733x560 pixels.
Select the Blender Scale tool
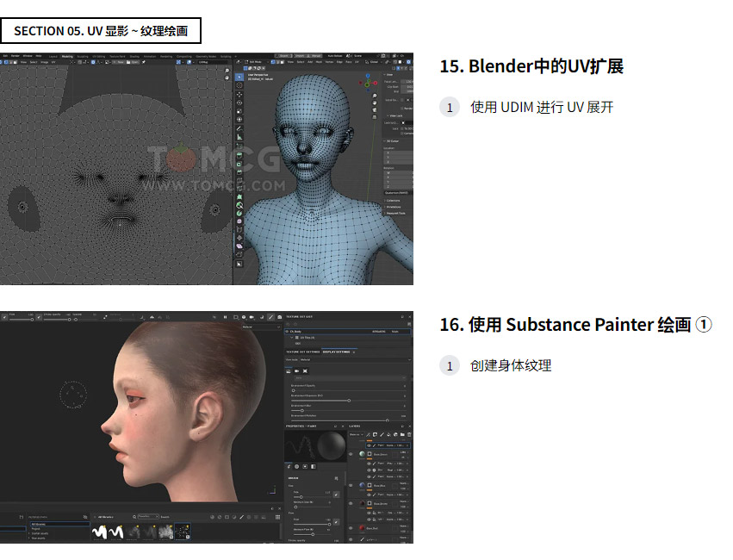tap(239, 111)
